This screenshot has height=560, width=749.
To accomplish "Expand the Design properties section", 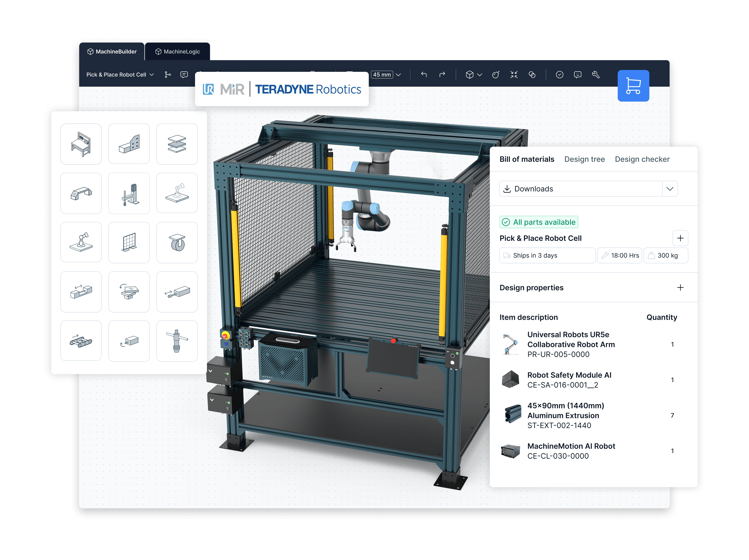I will [680, 288].
